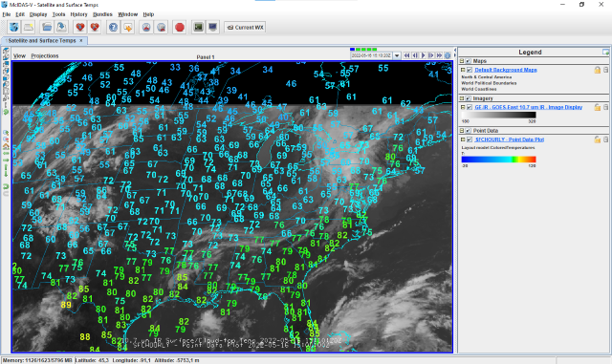Jump to last animation frame
Screen dimensions: 612x364
440,55
